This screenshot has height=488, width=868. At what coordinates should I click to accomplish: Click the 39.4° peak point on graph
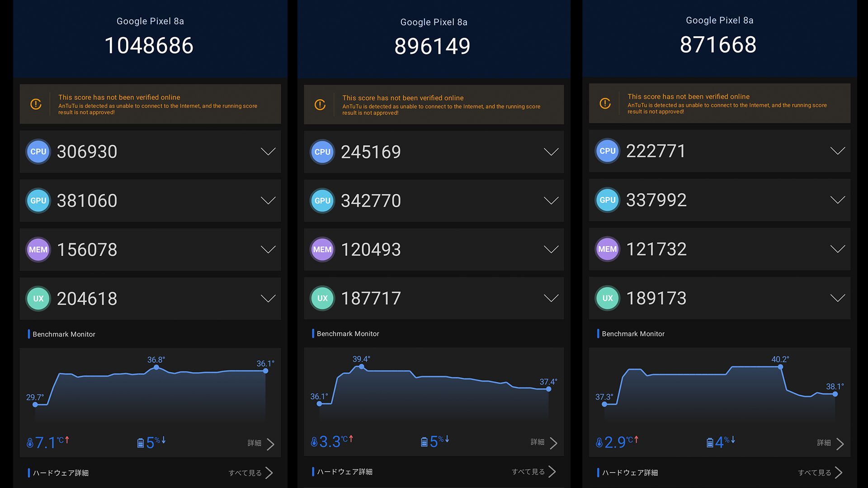tap(361, 367)
